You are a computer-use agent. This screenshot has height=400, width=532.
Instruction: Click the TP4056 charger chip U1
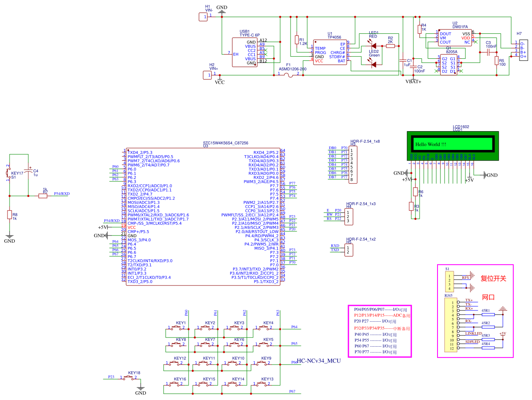330,52
